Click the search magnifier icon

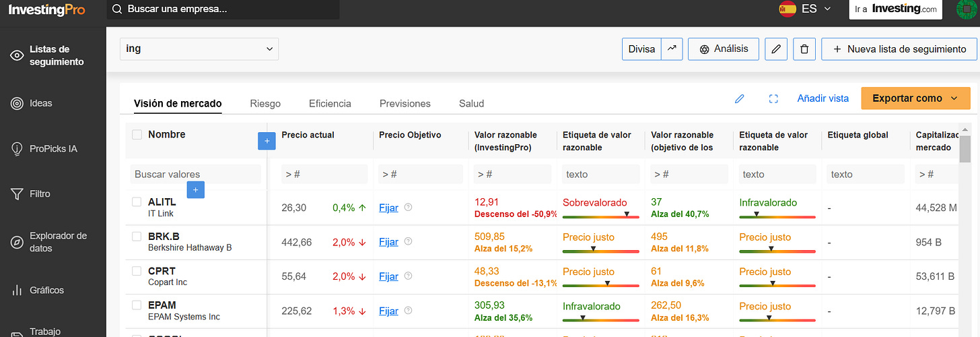[117, 9]
